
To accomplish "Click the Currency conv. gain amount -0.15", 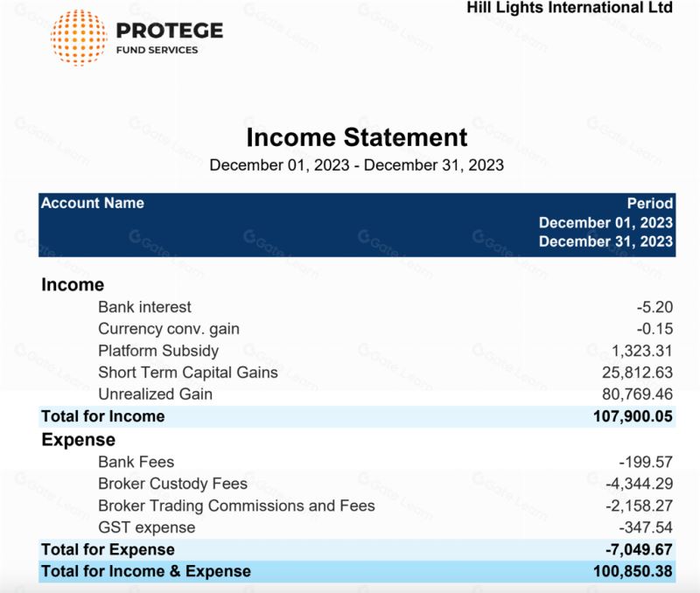I will pos(654,329).
